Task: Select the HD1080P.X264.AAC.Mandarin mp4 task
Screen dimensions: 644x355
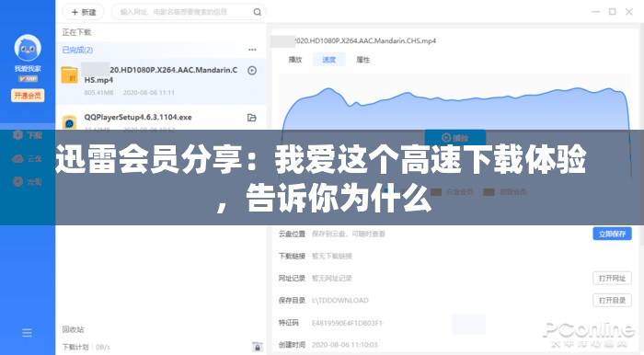Action: tap(161, 81)
